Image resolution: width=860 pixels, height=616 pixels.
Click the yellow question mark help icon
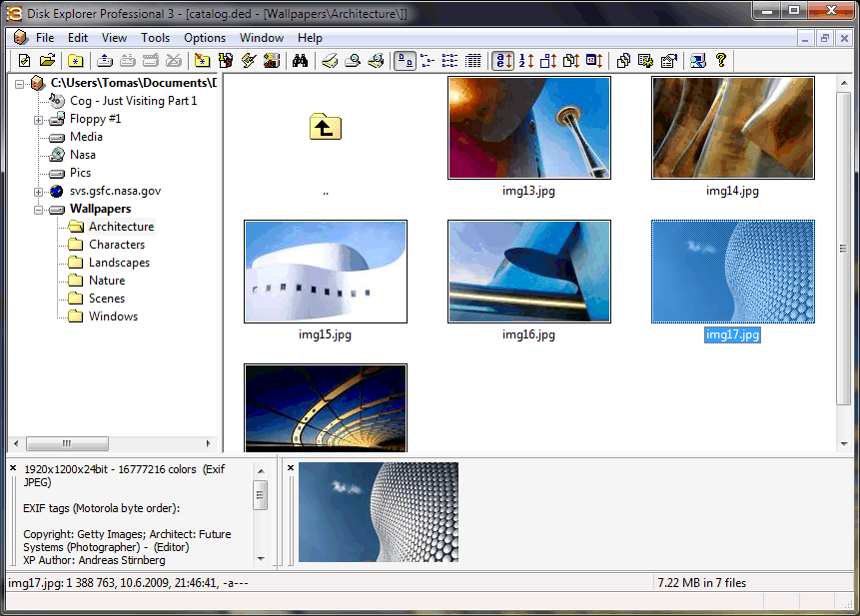pos(721,61)
